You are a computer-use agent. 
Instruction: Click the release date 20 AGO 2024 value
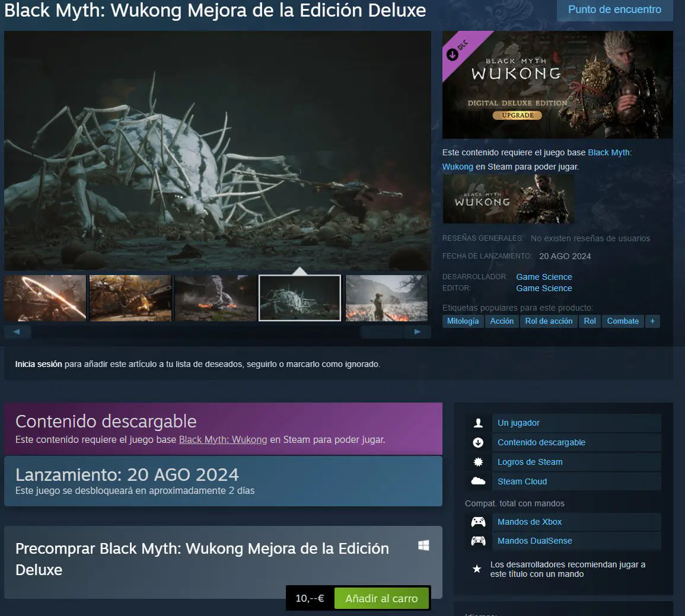(x=565, y=256)
